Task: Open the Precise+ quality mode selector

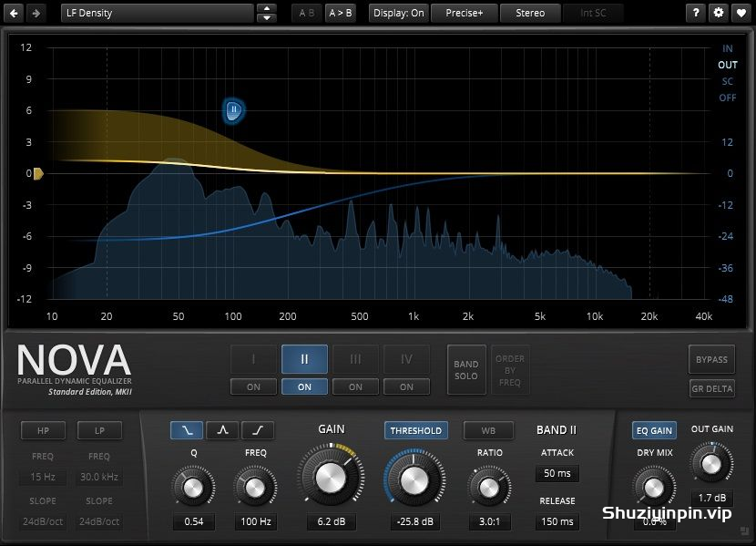Action: tap(464, 13)
